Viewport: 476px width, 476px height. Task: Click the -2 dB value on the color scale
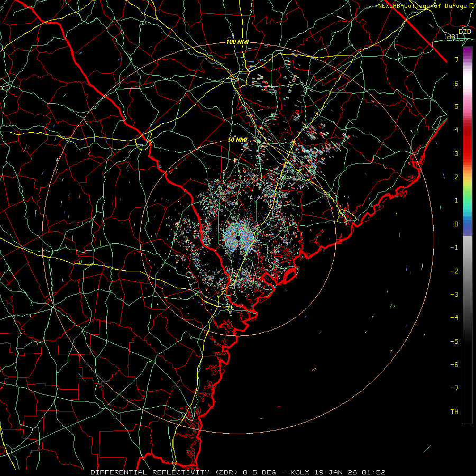(x=454, y=271)
